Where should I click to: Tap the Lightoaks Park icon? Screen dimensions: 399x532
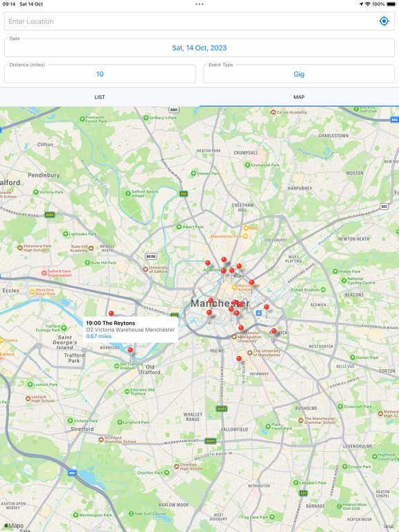tap(66, 233)
